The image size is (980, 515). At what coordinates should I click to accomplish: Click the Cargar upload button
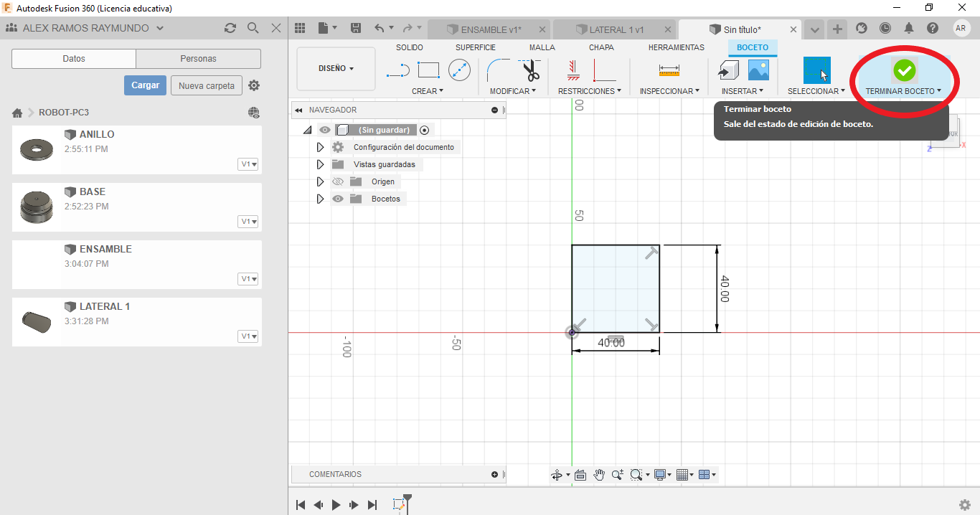(145, 85)
